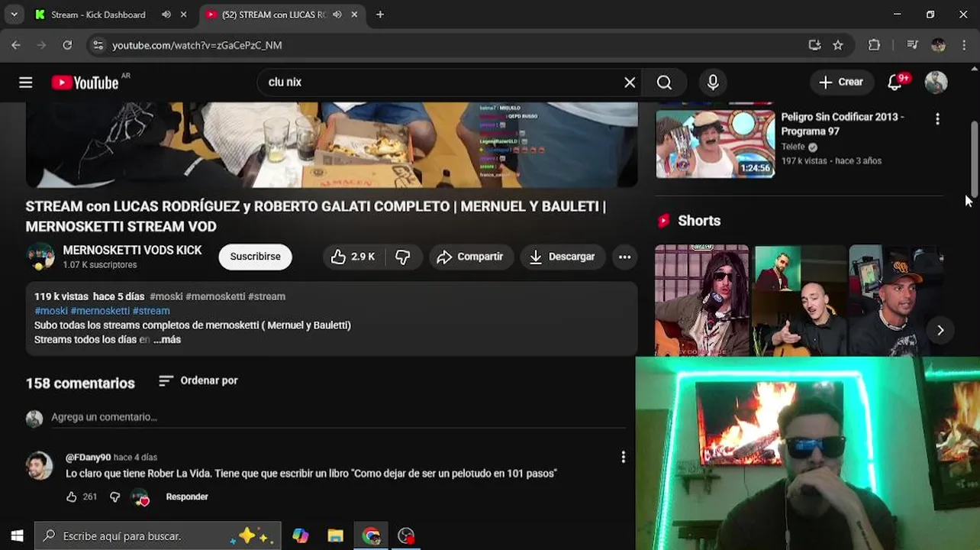Open more actions menu beside Descargar
Image resolution: width=980 pixels, height=550 pixels.
[624, 257]
